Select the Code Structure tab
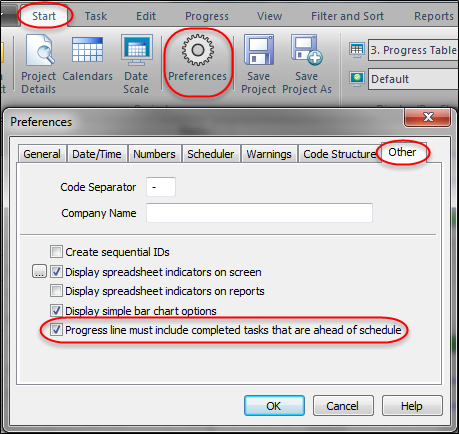The width and height of the screenshot is (459, 434). tap(340, 154)
